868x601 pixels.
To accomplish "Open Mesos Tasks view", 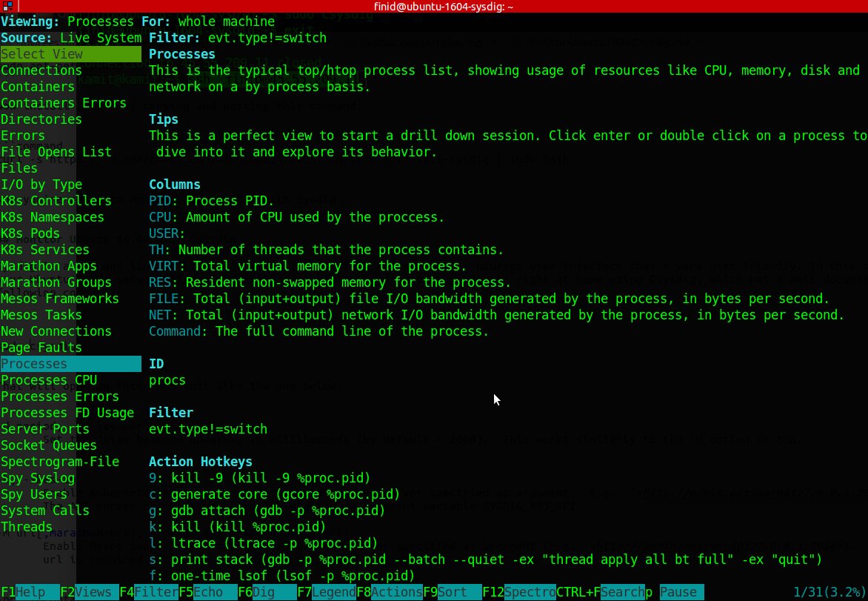I will pyautogui.click(x=41, y=315).
